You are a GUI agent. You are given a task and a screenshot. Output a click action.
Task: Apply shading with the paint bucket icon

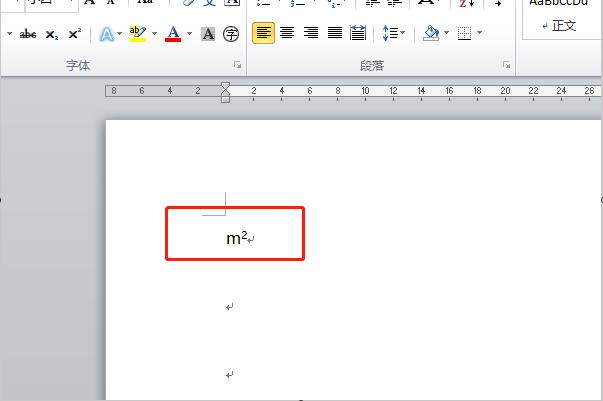click(431, 33)
